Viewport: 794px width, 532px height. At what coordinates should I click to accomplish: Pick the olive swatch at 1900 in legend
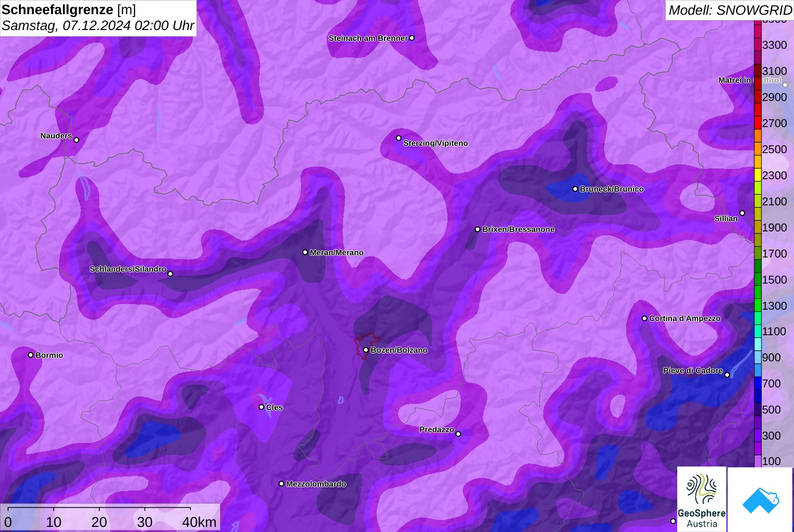[x=758, y=227]
